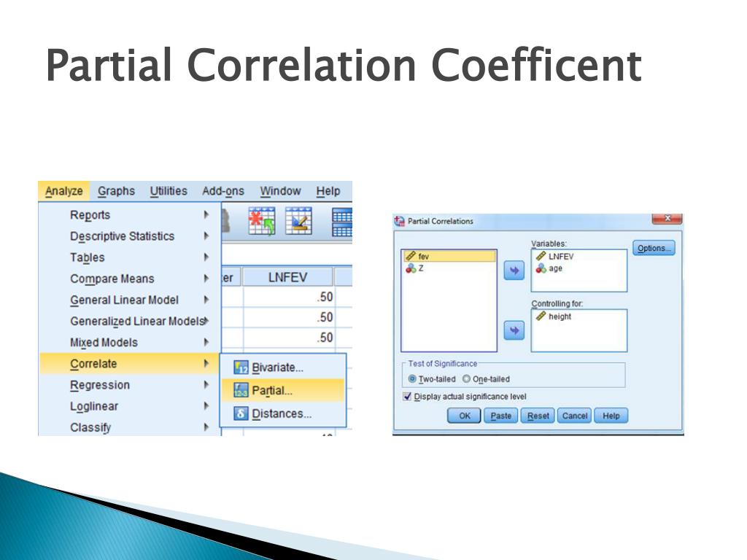Open the Options dialog button
This screenshot has height=560, width=747.
click(x=654, y=248)
